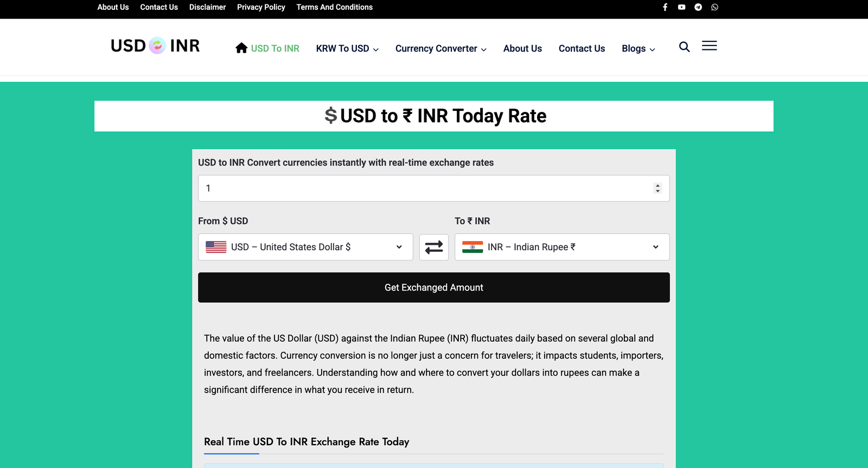
Task: Click the USD INR site logo
Action: click(155, 46)
